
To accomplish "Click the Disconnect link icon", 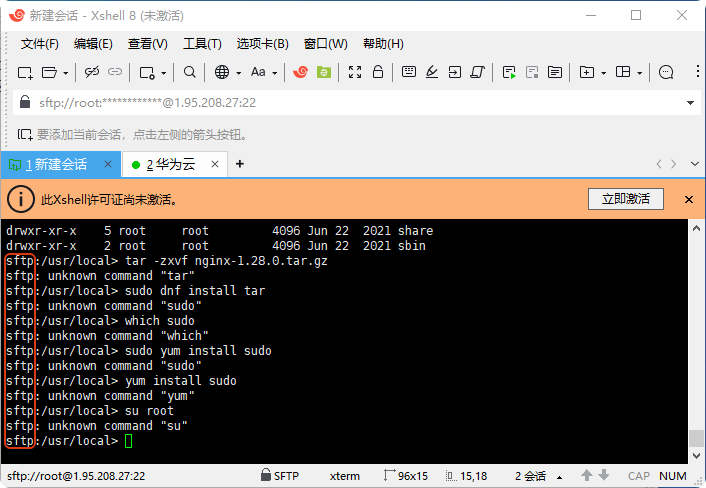I will [x=92, y=72].
